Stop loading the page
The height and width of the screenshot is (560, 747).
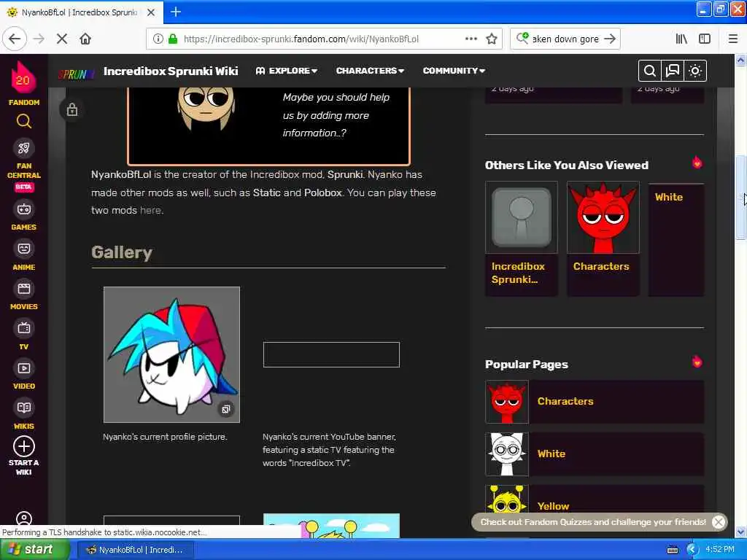pos(62,39)
